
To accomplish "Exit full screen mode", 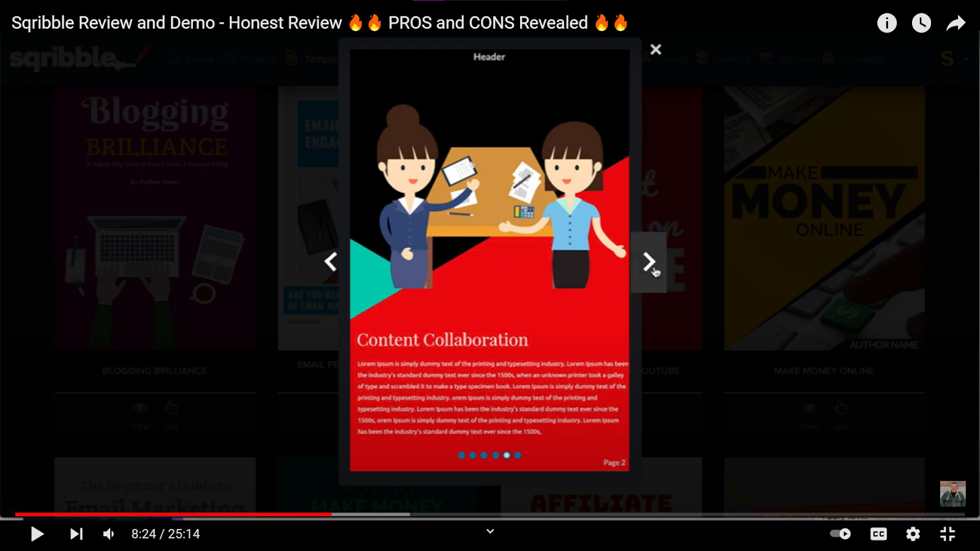I will (948, 534).
